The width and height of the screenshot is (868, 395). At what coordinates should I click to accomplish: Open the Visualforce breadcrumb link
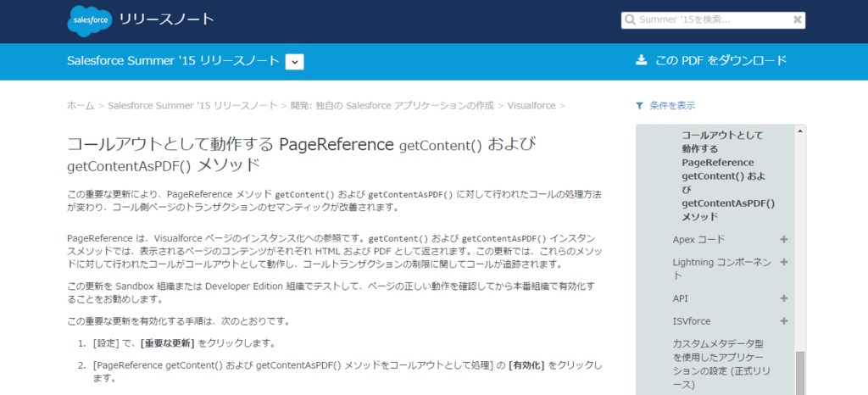(x=531, y=105)
